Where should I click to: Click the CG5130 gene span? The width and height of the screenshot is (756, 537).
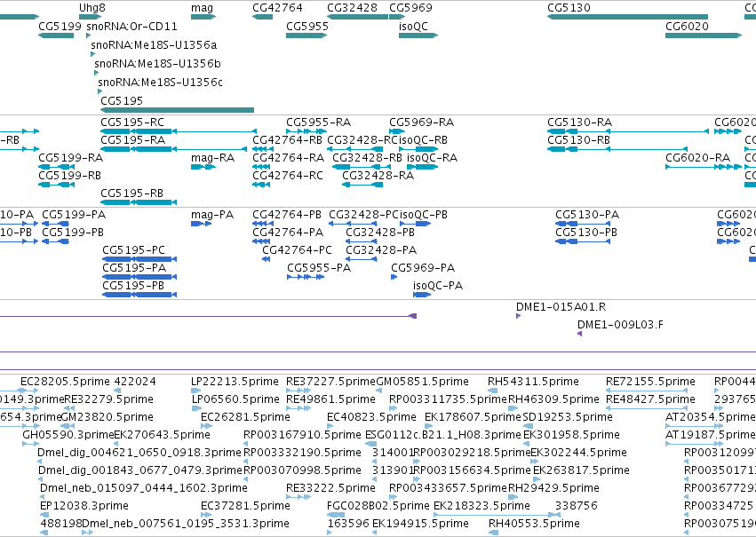tap(627, 17)
